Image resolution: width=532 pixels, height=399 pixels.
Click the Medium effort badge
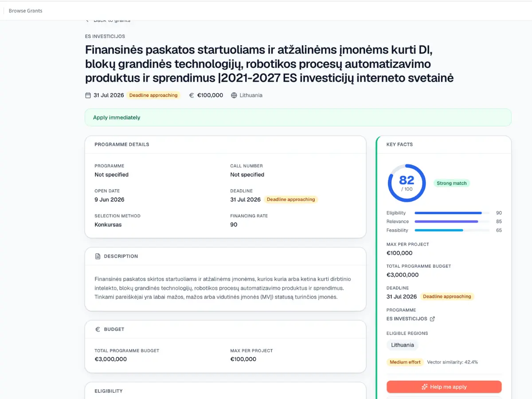[405, 362]
